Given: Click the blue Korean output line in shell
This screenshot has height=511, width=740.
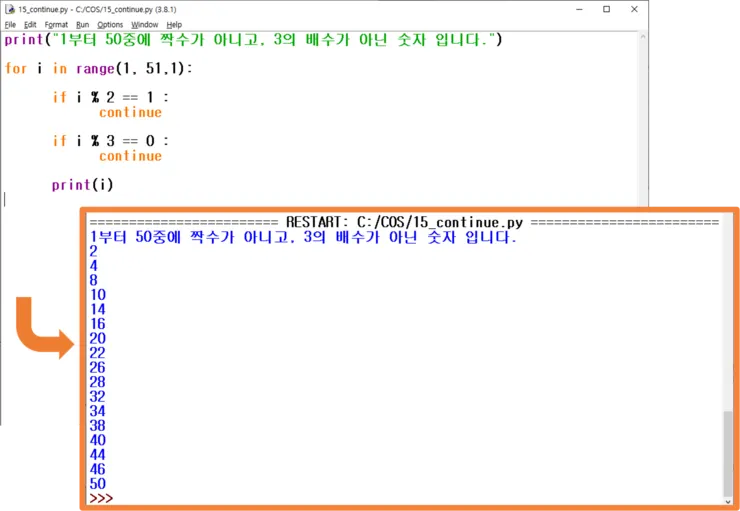Looking at the screenshot, I should (303, 237).
